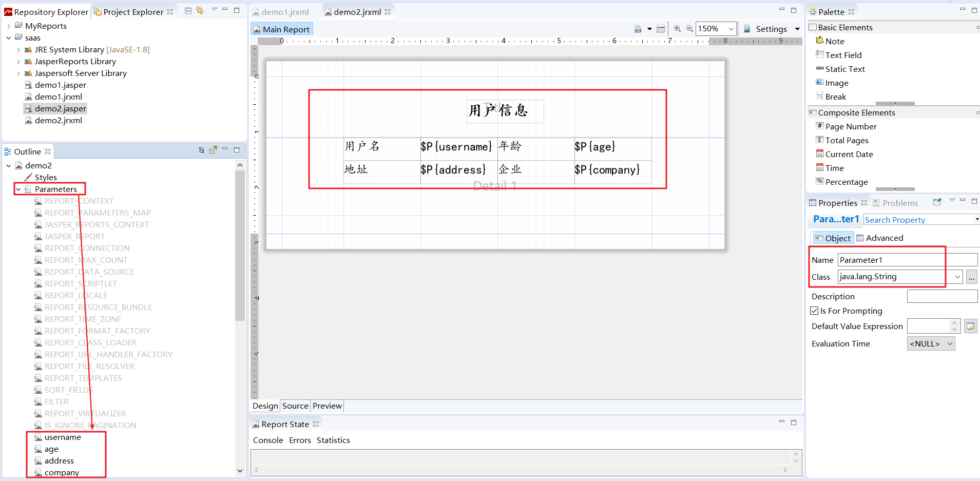Expand Jaspersoft Server Library node

pos(18,73)
